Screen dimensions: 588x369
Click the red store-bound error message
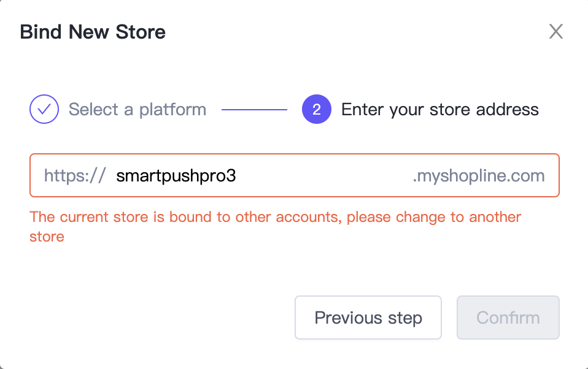click(275, 217)
